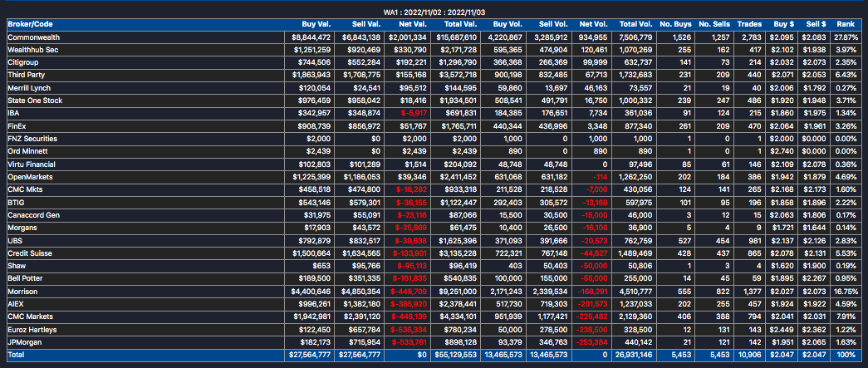Viewport: 868px width, 368px height.
Task: Select the IBA broker name
Action: point(13,114)
